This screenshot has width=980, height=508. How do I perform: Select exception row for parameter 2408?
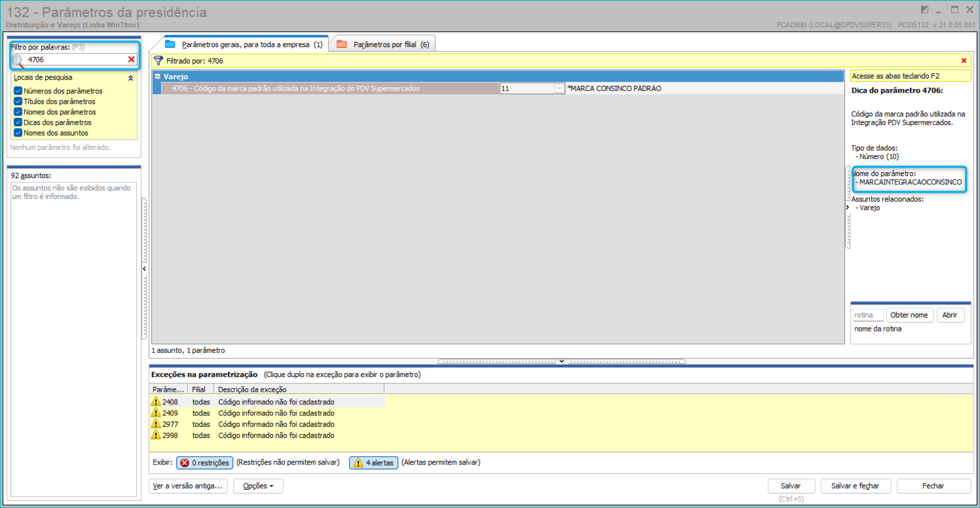267,402
